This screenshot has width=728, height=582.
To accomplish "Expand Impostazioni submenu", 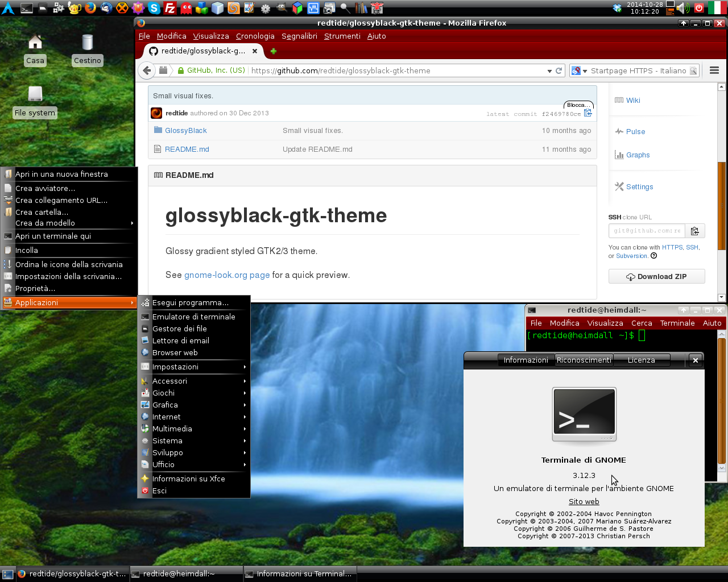I will [x=194, y=367].
